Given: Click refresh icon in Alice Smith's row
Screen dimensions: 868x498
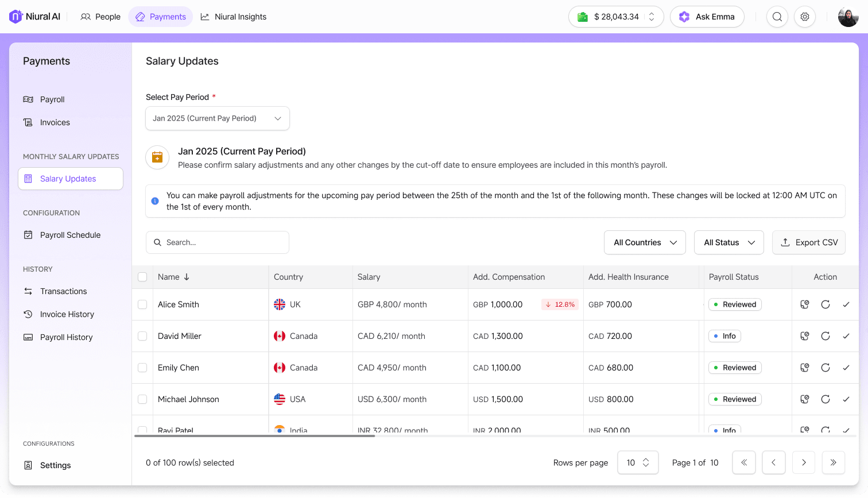Looking at the screenshot, I should (x=826, y=304).
